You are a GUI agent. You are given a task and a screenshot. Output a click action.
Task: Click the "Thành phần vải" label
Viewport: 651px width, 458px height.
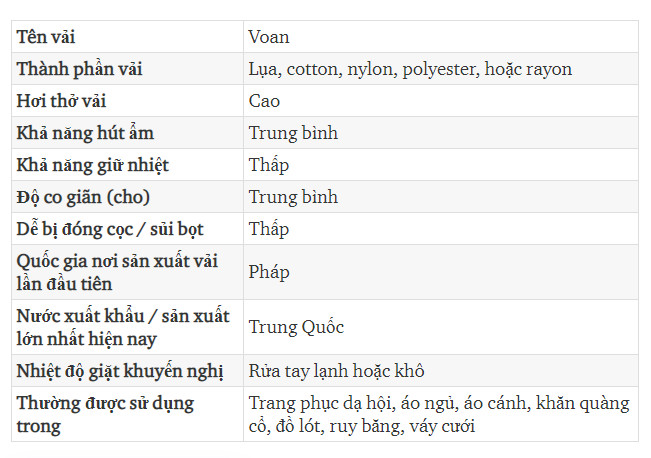pos(79,69)
